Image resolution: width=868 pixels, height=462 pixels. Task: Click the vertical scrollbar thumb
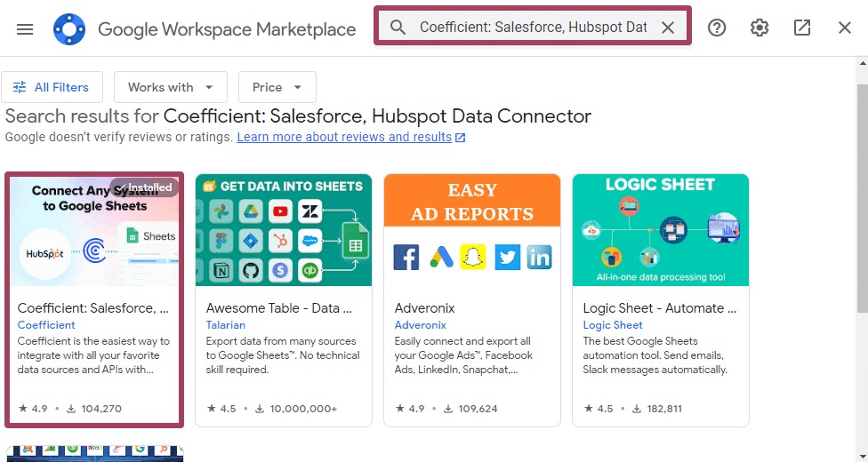[862, 199]
